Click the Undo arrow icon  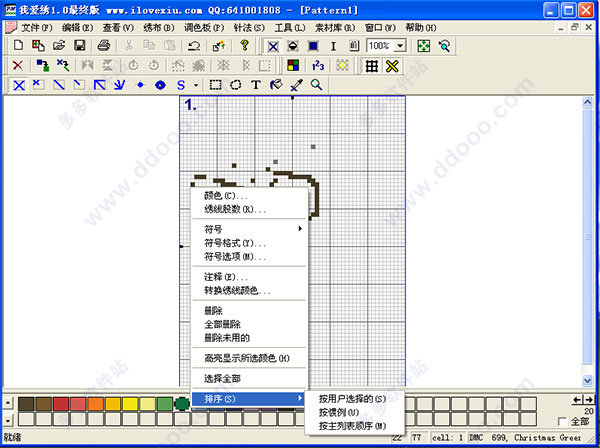pos(194,46)
